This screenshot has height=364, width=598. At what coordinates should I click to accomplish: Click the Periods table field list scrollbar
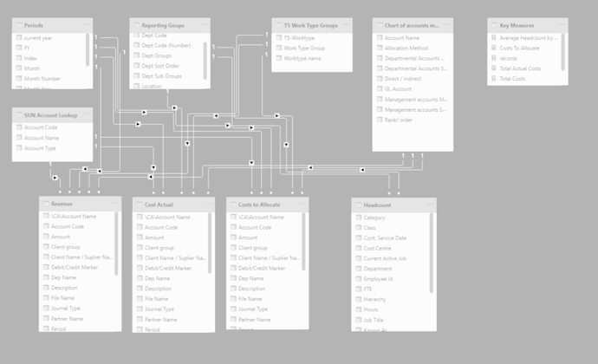[x=88, y=49]
